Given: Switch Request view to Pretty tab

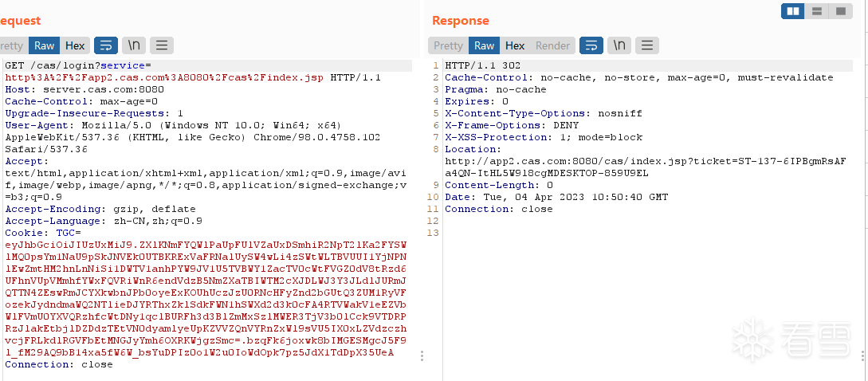Looking at the screenshot, I should pyautogui.click(x=12, y=45).
